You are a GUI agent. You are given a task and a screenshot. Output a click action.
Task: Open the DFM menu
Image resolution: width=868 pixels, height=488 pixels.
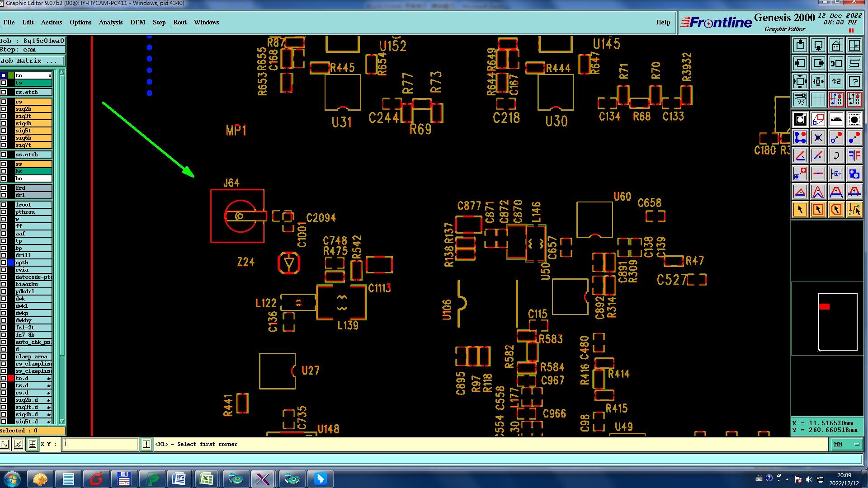[137, 22]
